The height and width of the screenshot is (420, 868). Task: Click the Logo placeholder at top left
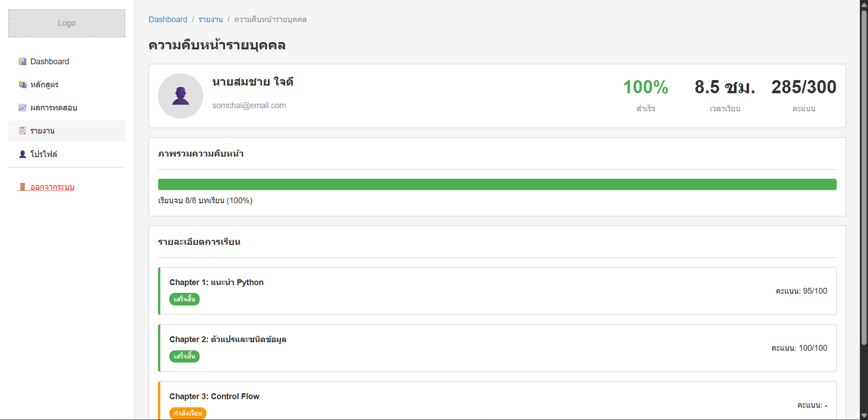(67, 23)
